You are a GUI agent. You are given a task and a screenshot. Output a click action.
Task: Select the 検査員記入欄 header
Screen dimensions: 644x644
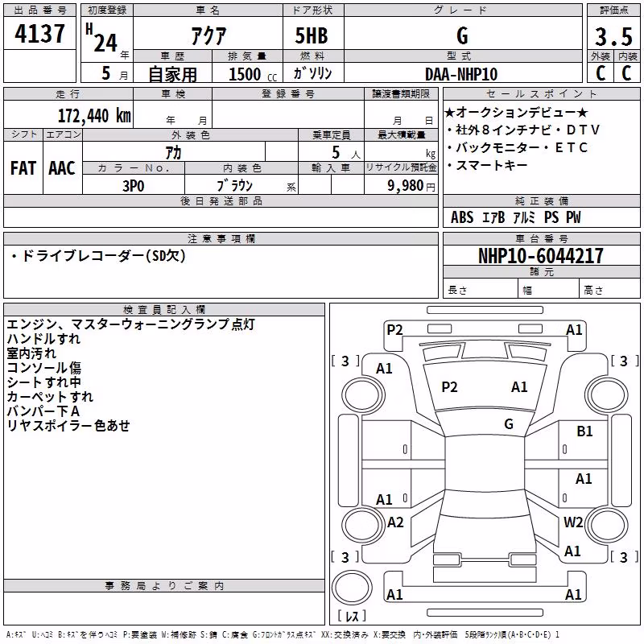(x=164, y=309)
